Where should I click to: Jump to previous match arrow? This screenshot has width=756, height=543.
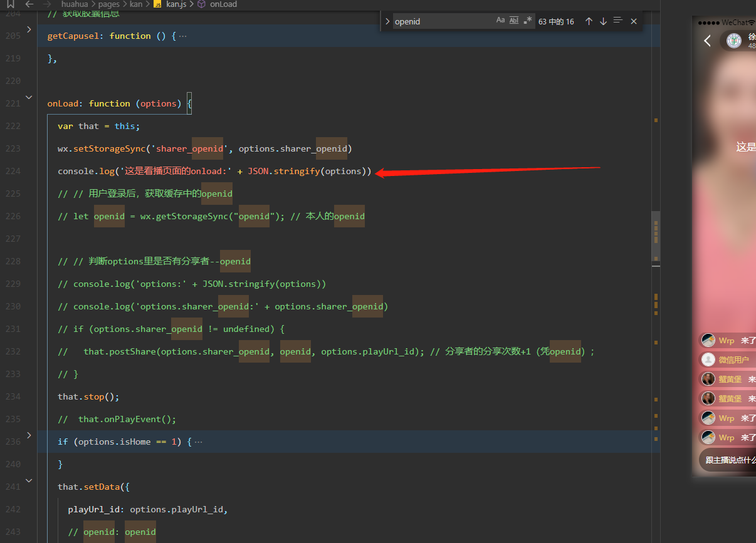coord(589,21)
